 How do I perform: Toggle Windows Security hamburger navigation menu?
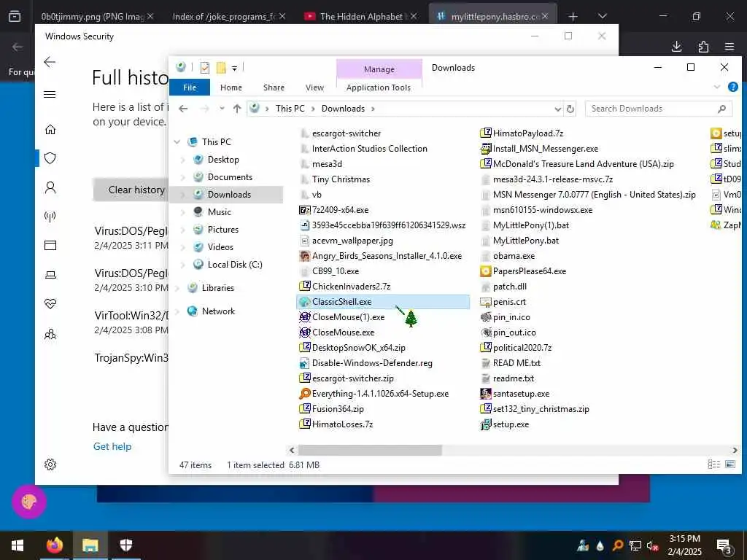point(50,94)
